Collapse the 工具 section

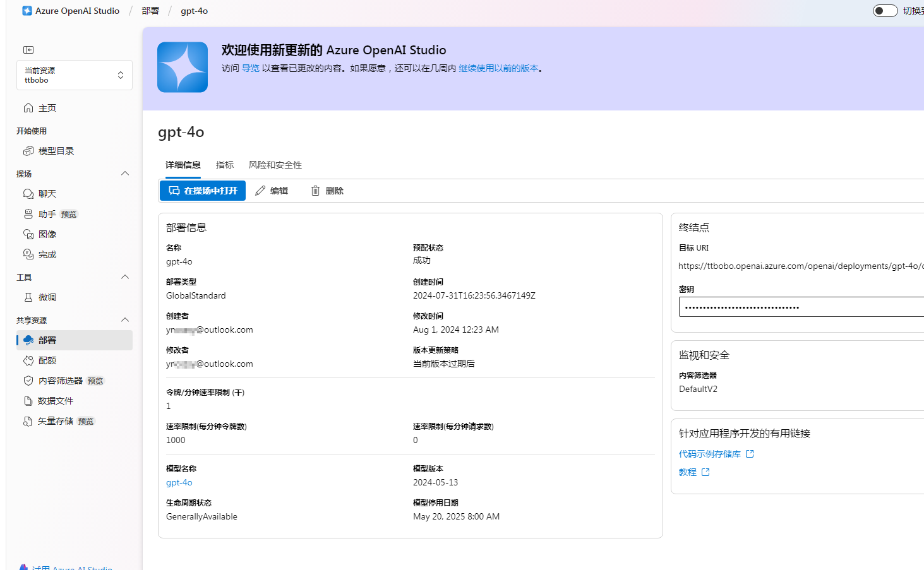125,277
